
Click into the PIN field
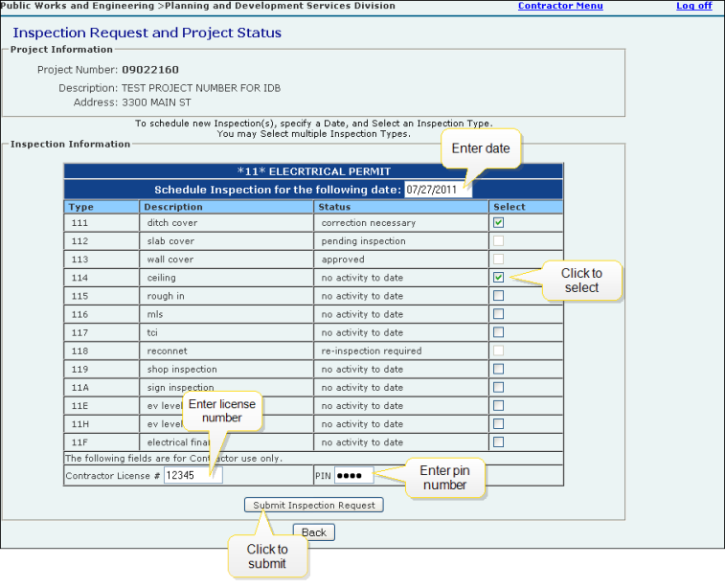[352, 475]
